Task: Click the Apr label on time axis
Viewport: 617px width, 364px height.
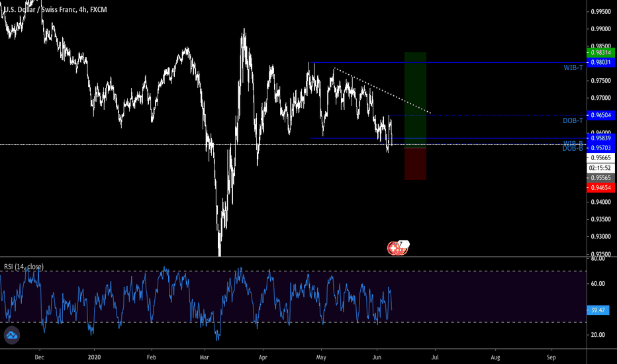Action: pos(263,357)
